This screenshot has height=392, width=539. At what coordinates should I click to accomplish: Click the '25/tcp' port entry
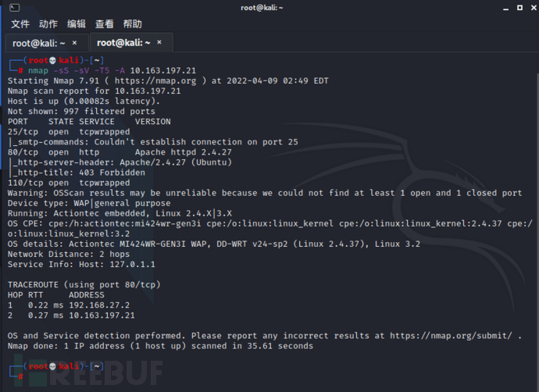tap(23, 132)
